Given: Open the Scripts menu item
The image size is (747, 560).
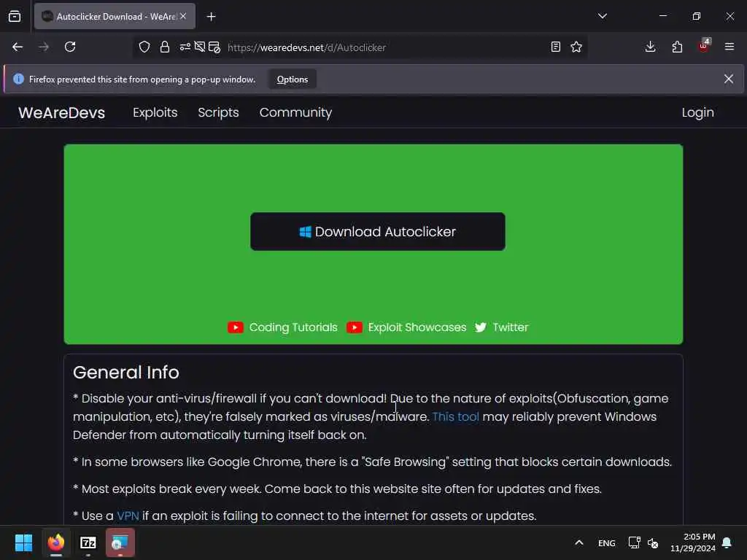Looking at the screenshot, I should click(x=218, y=112).
